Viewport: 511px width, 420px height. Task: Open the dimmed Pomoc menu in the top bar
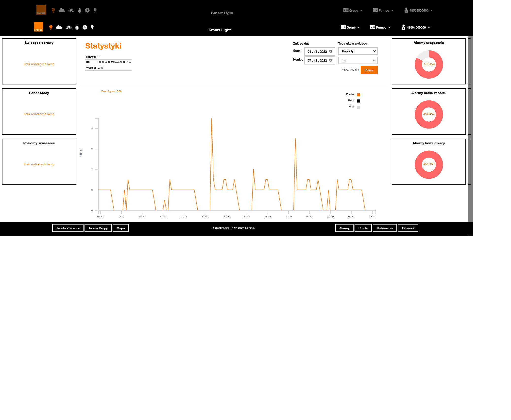point(383,10)
